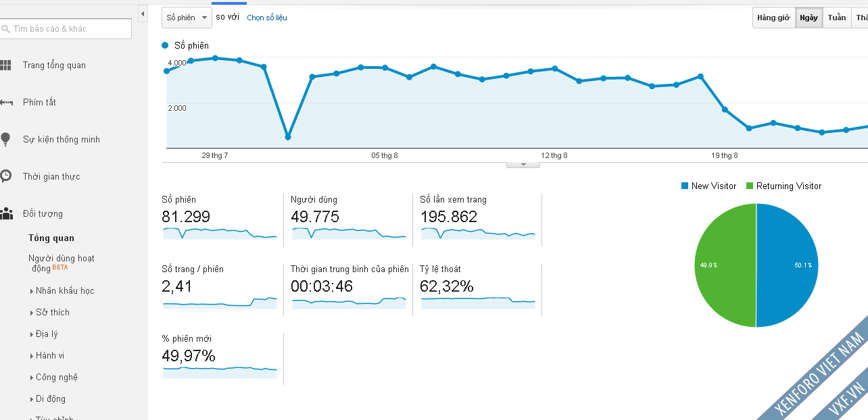Switch the graph to Hàng giờ view
This screenshot has height=420, width=868.
(774, 18)
